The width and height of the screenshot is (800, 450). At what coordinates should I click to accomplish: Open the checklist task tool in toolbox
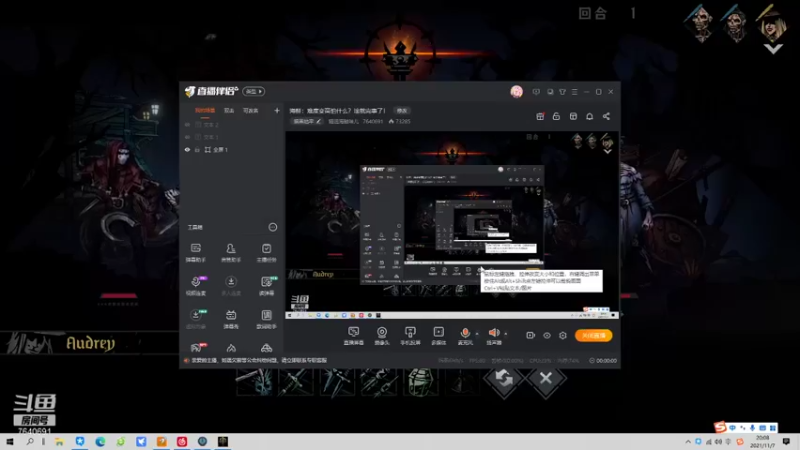266,253
